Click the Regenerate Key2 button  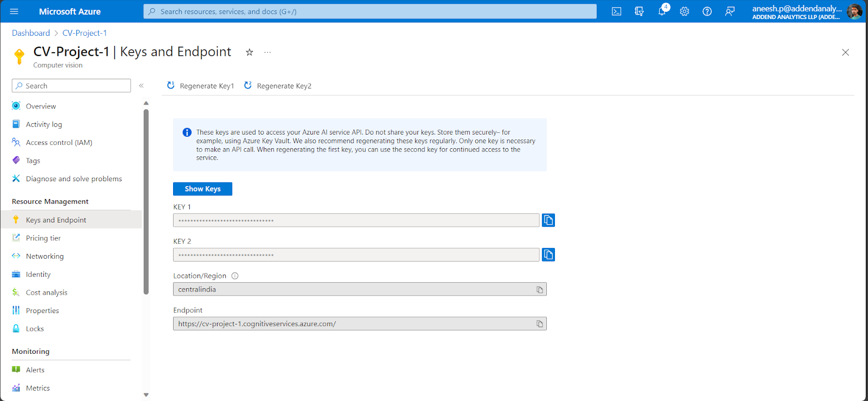278,86
